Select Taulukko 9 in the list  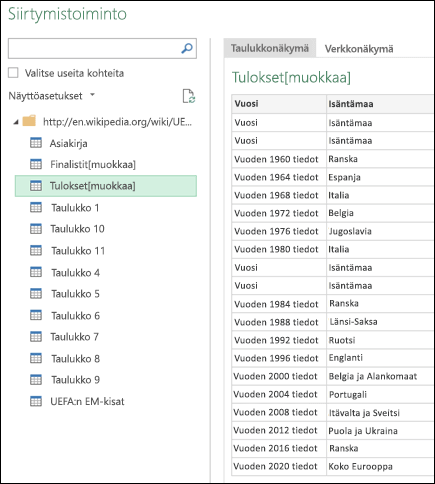[x=75, y=380]
